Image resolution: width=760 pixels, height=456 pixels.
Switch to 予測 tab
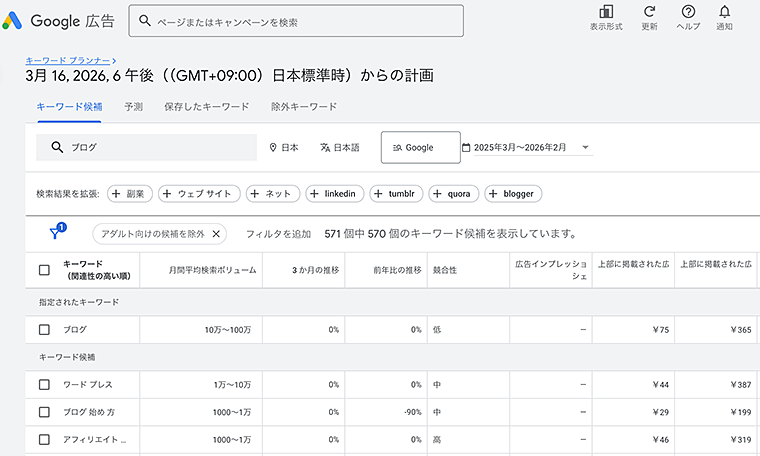pos(133,107)
